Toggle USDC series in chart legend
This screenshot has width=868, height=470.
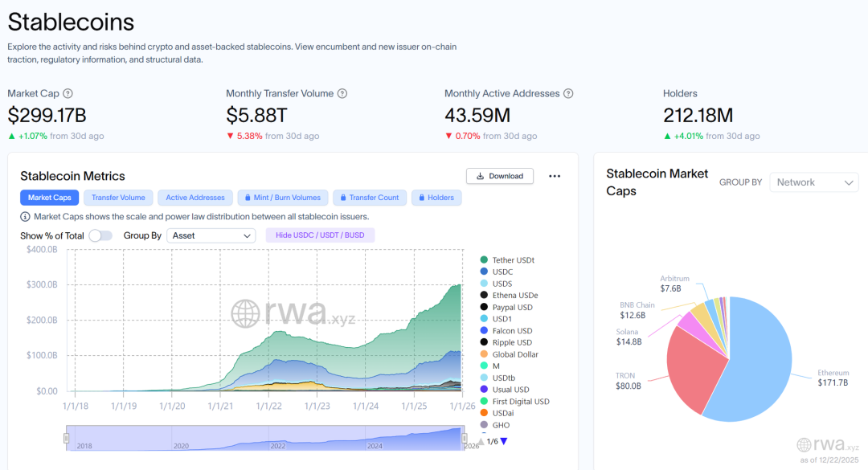pyautogui.click(x=502, y=272)
